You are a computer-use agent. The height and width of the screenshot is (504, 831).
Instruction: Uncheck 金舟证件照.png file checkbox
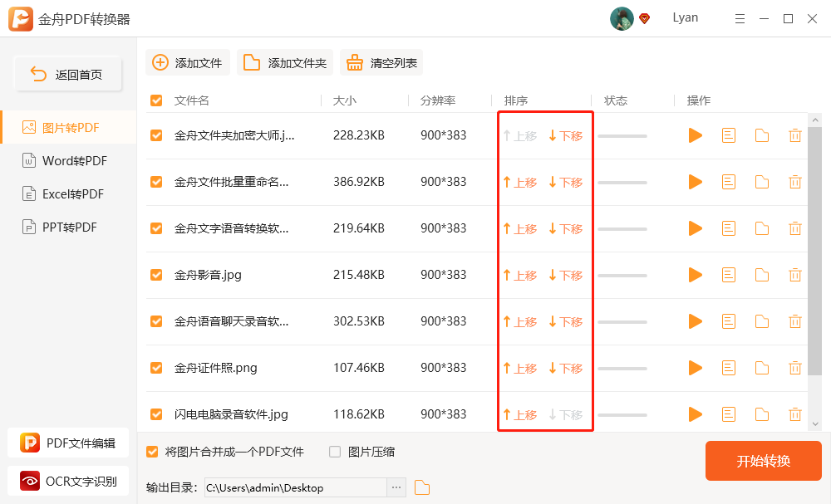click(156, 367)
